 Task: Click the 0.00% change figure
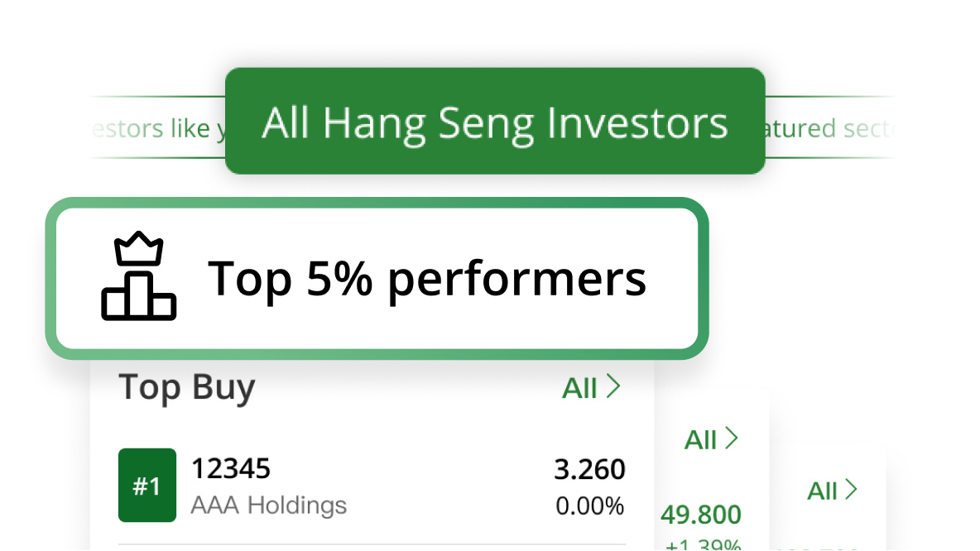click(589, 505)
